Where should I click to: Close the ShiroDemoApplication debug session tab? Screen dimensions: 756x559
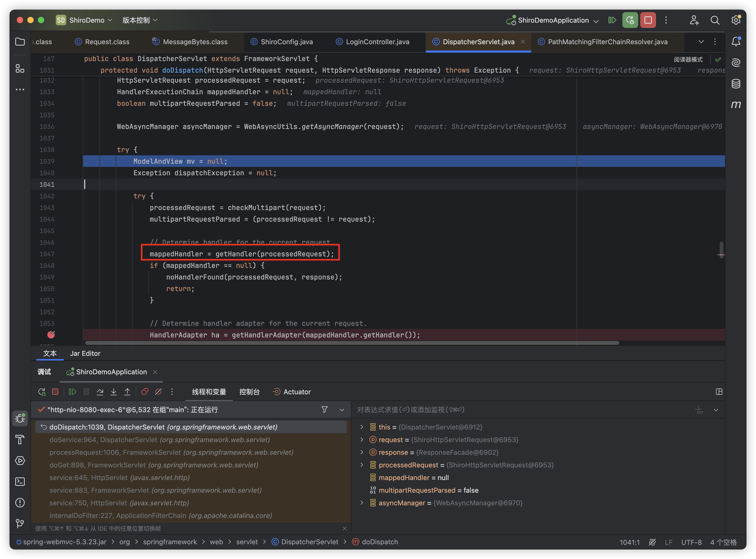155,372
